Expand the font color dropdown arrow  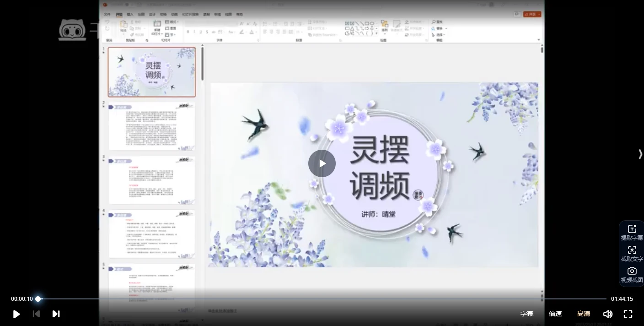pyautogui.click(x=255, y=32)
